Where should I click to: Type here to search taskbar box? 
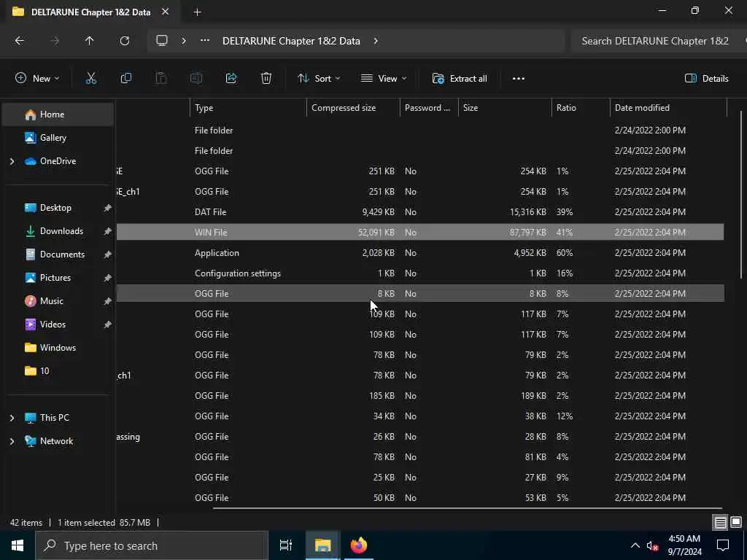[152, 545]
